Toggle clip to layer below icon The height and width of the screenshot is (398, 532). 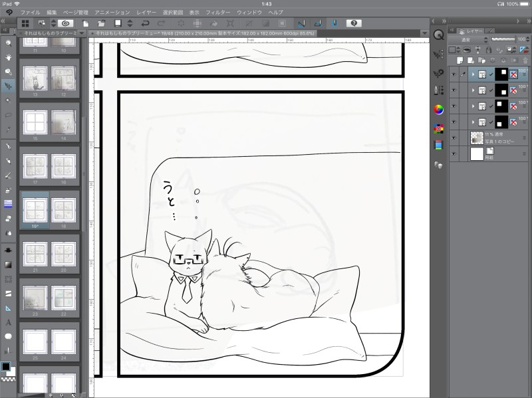(x=467, y=50)
